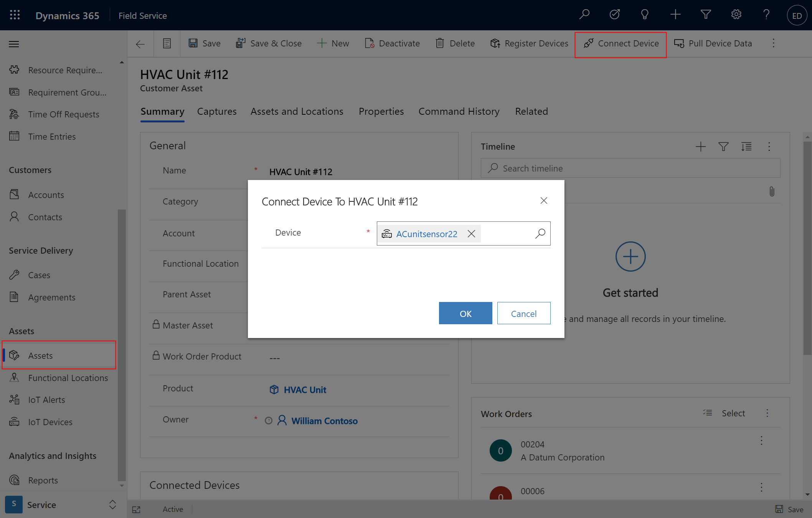This screenshot has height=518, width=812.
Task: Click Pull Device Data command
Action: coord(713,43)
